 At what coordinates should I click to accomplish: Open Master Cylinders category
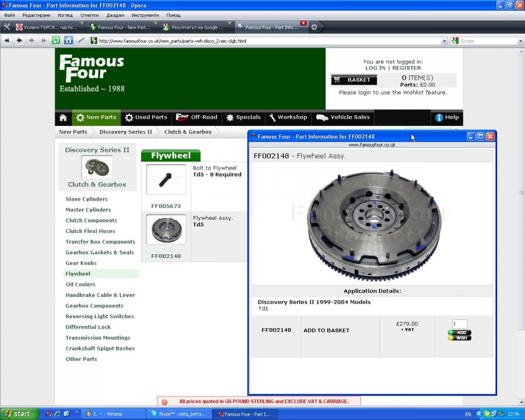(88, 209)
